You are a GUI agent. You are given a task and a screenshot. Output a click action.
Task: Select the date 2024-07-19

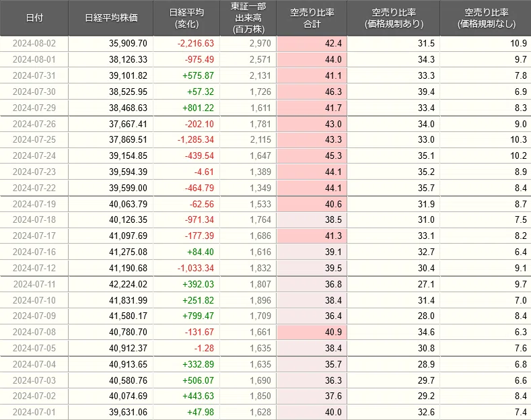[34, 204]
